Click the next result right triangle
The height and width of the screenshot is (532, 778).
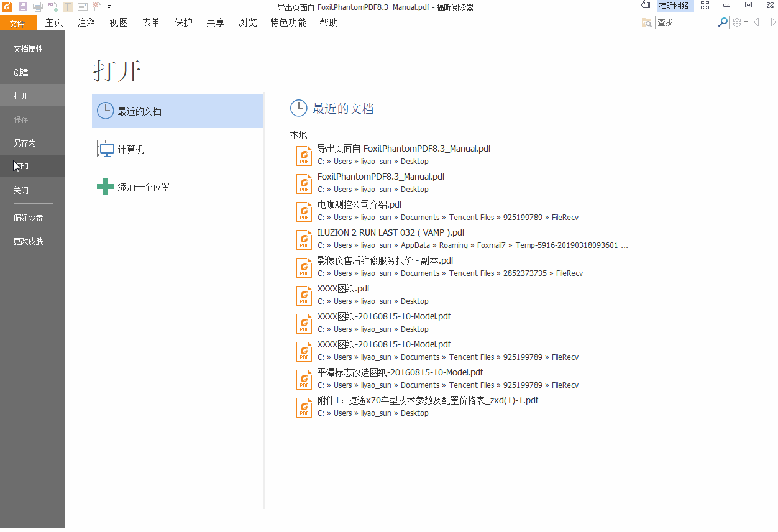(x=774, y=22)
